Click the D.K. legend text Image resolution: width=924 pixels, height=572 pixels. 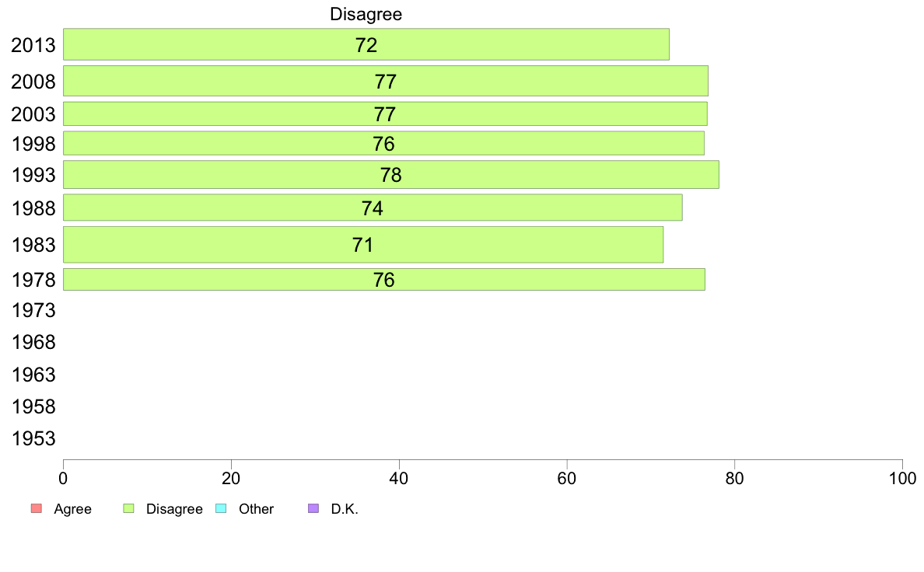point(345,509)
